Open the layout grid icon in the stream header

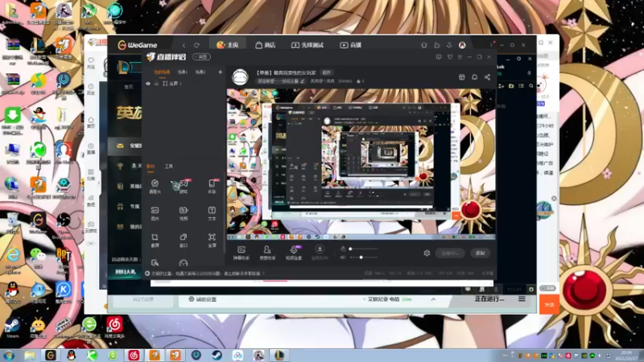pyautogui.click(x=461, y=77)
